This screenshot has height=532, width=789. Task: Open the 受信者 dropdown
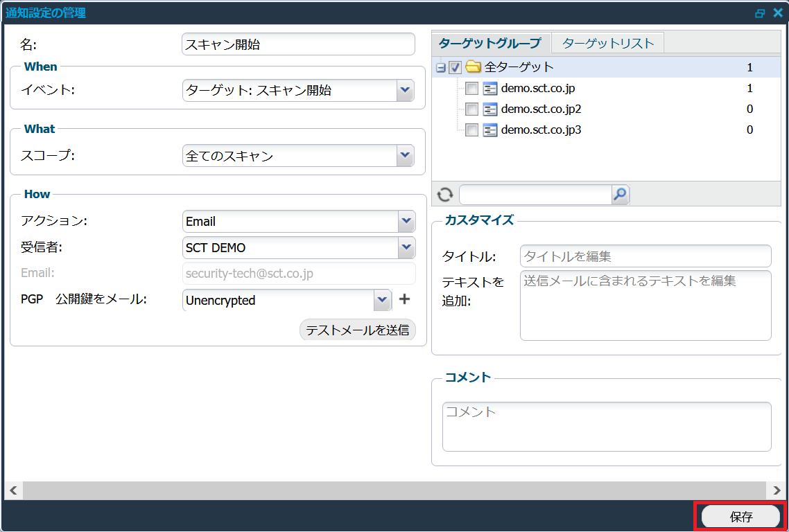406,247
